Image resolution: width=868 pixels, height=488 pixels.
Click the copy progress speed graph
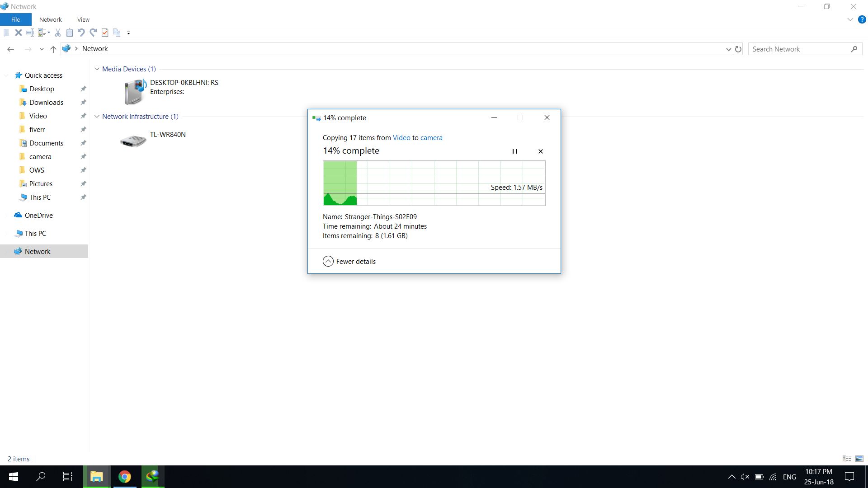tap(434, 183)
